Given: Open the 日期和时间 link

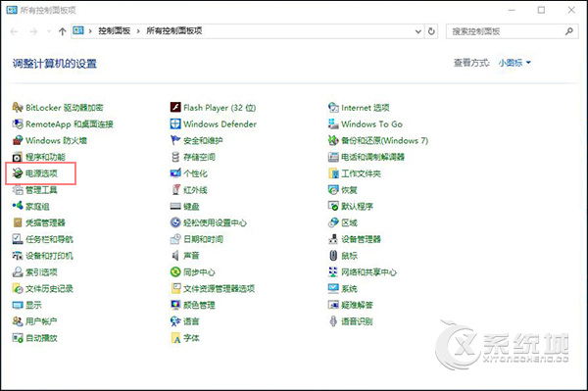Looking at the screenshot, I should point(203,239).
